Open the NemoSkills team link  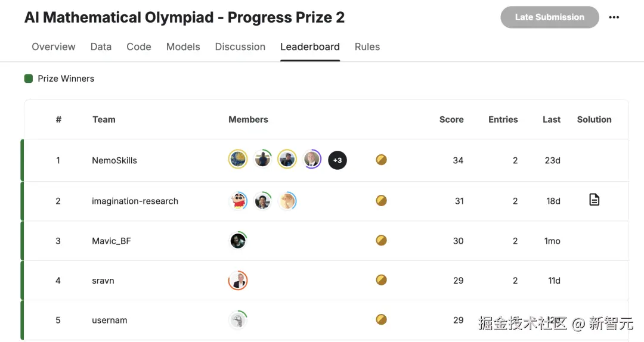(x=114, y=160)
